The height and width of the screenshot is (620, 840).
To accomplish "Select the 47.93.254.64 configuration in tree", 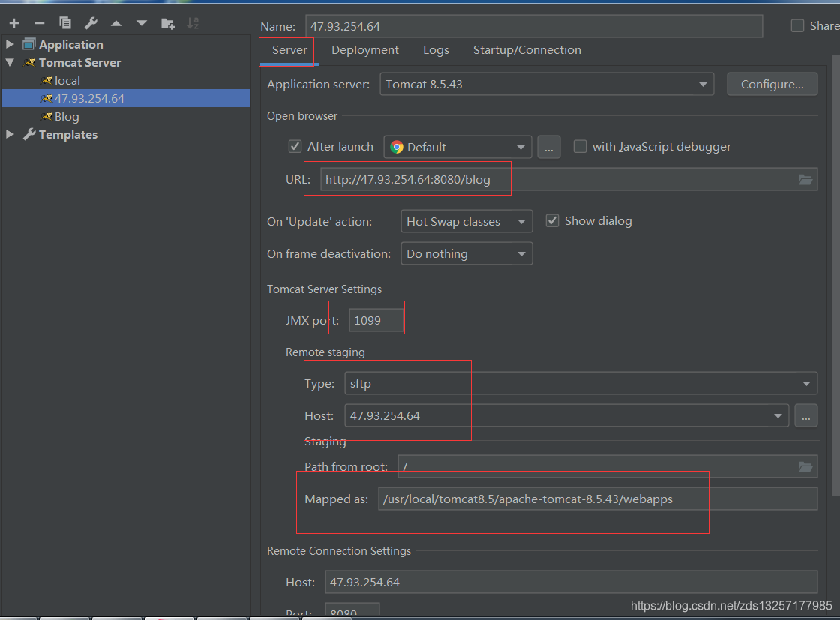I will point(127,98).
